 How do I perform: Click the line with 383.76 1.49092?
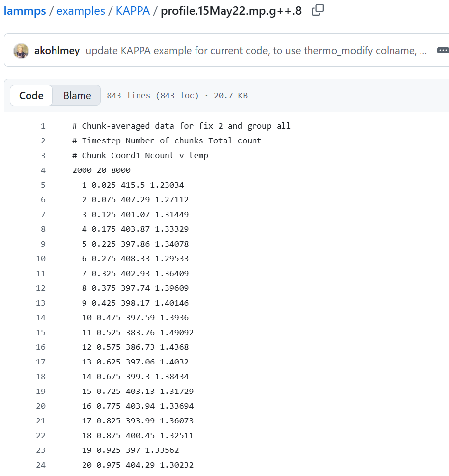coord(138,333)
